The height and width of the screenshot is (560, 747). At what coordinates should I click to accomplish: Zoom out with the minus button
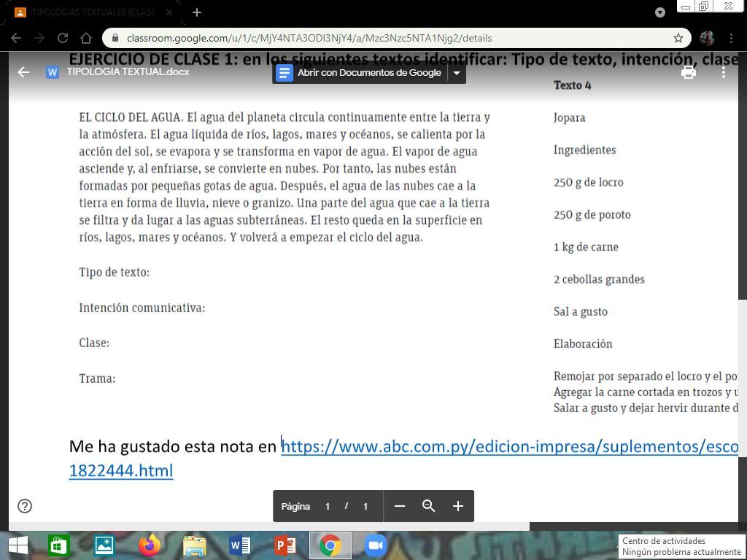[400, 506]
